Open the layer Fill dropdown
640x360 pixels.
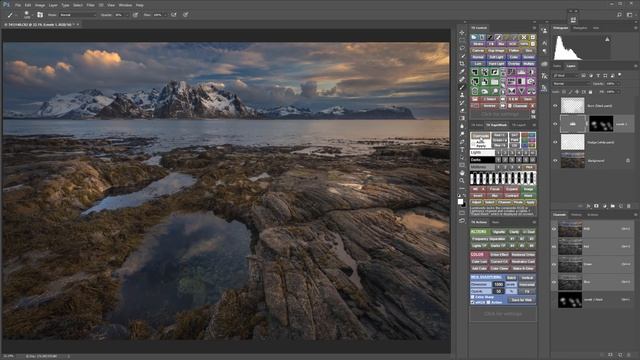613,92
